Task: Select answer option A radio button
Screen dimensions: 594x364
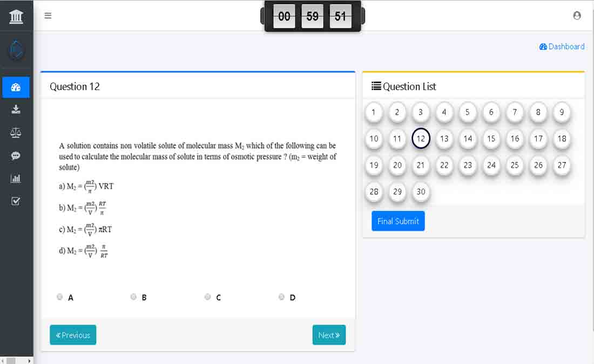Action: 60,297
